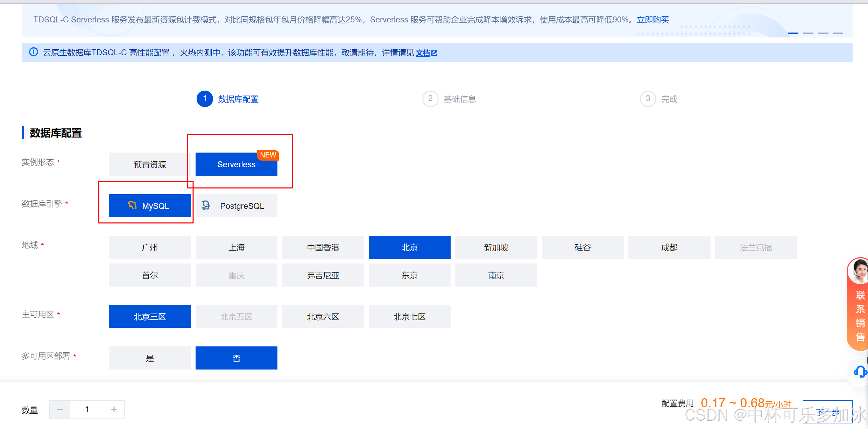Select 广州 region
868x429 pixels.
click(150, 247)
